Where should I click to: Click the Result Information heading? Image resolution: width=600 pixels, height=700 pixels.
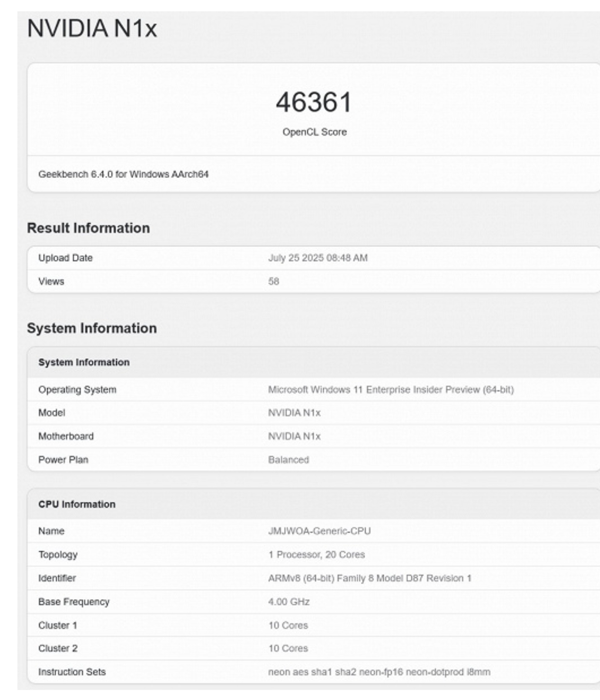point(88,228)
